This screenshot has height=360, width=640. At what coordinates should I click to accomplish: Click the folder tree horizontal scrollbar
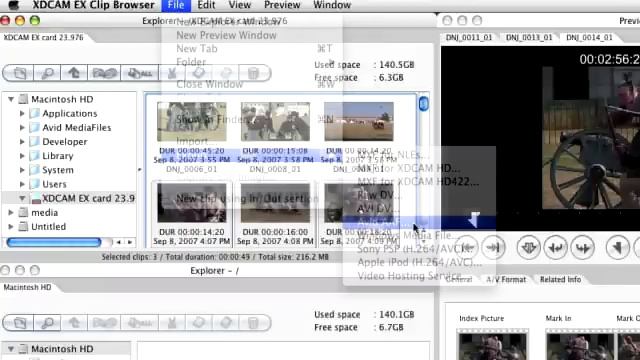pyautogui.click(x=54, y=242)
